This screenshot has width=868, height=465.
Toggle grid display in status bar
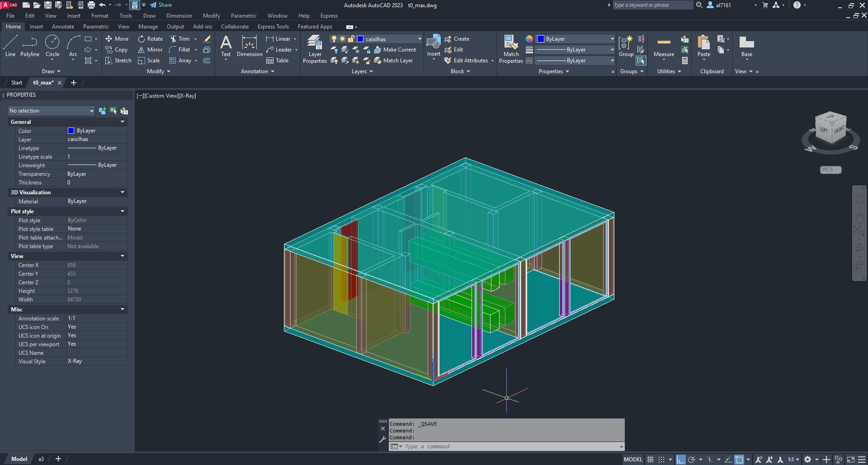click(x=650, y=460)
